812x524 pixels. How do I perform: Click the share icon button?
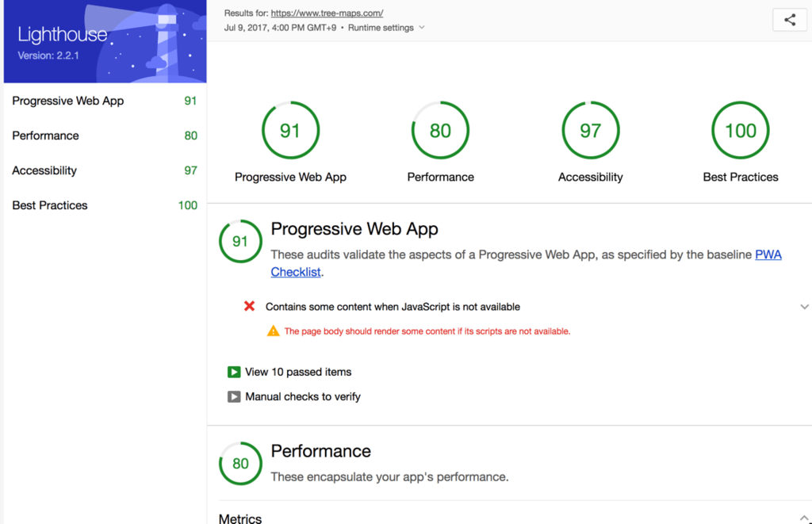(x=789, y=20)
